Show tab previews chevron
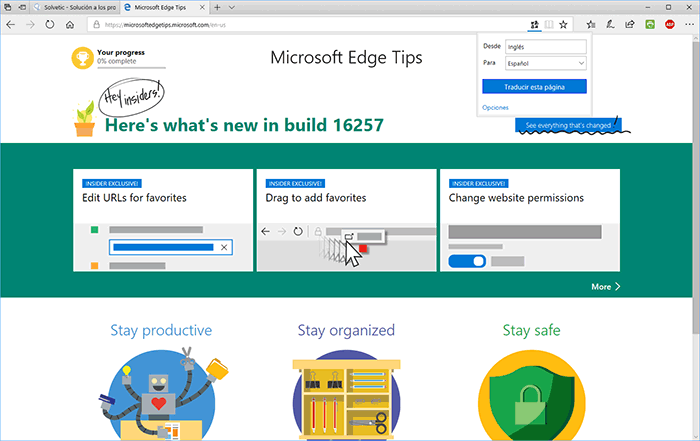700x441 pixels. click(x=232, y=7)
